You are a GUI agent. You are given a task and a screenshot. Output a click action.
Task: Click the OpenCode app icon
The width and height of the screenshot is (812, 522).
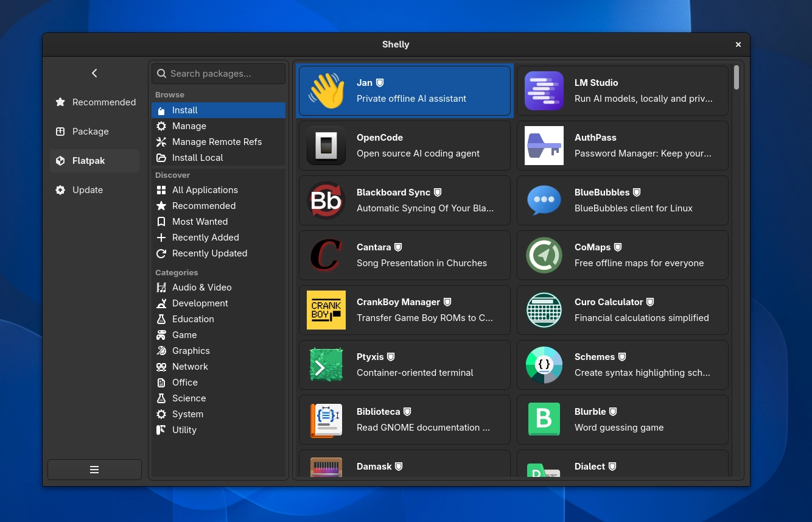click(326, 146)
